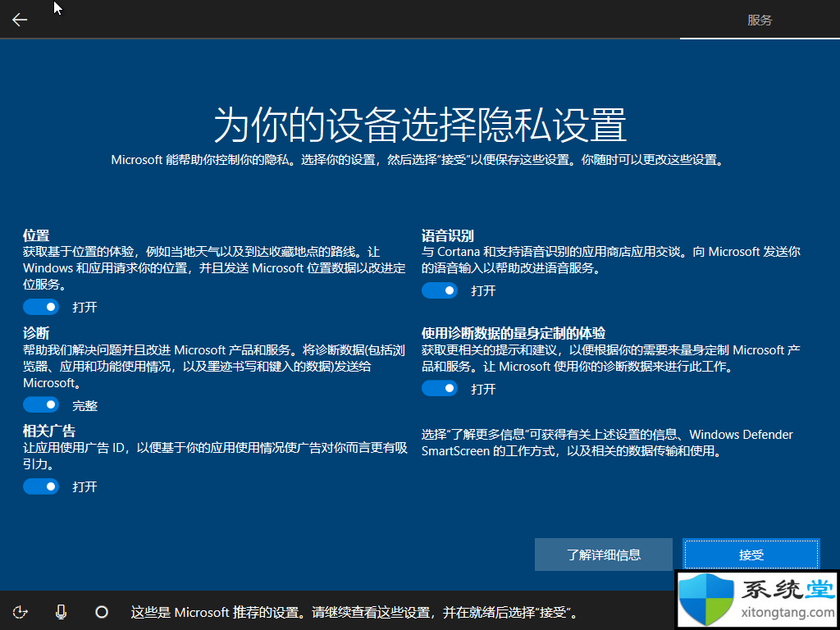Click the title 为你的设备选择隐私设置
Image resolution: width=840 pixels, height=630 pixels.
click(420, 125)
